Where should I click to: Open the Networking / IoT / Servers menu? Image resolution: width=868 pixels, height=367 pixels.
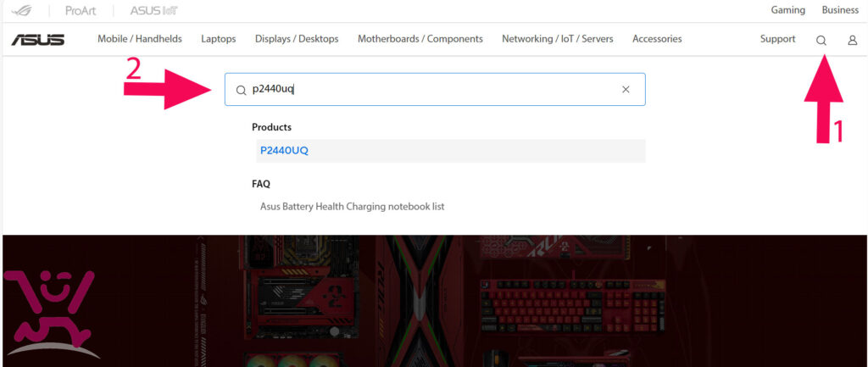coord(558,39)
